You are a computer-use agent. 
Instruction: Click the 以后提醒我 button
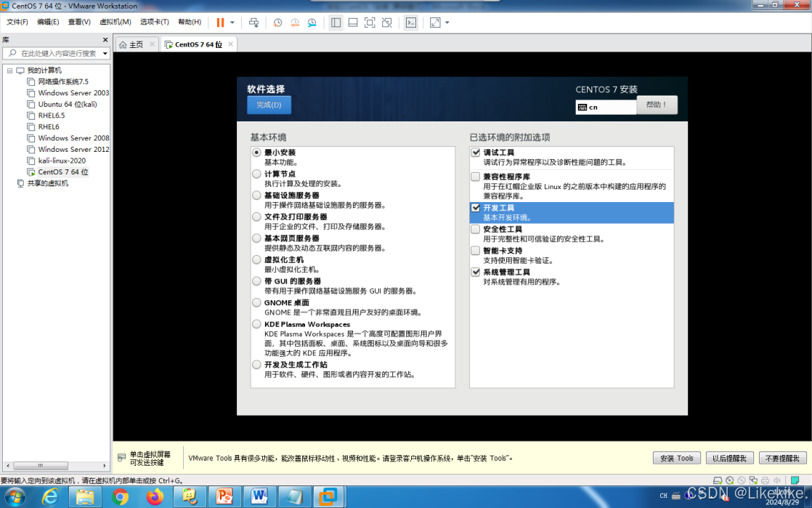pyautogui.click(x=729, y=459)
